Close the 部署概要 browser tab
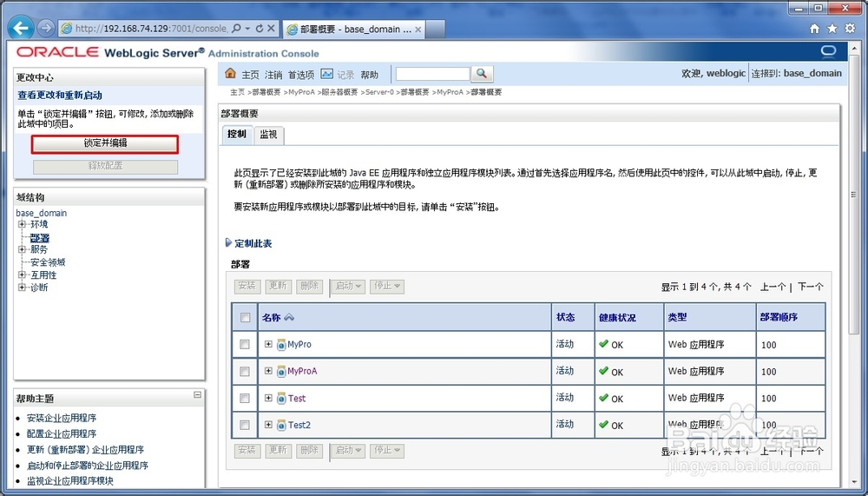868x496 pixels. tap(418, 30)
